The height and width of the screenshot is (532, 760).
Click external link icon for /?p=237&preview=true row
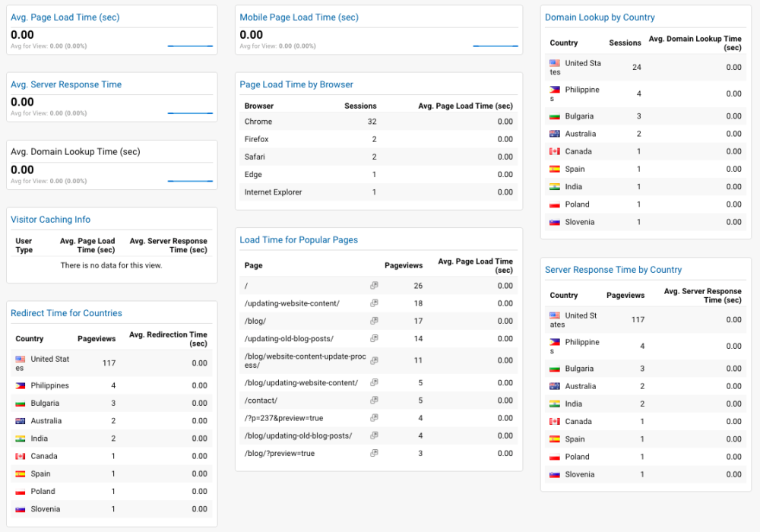pyautogui.click(x=374, y=418)
